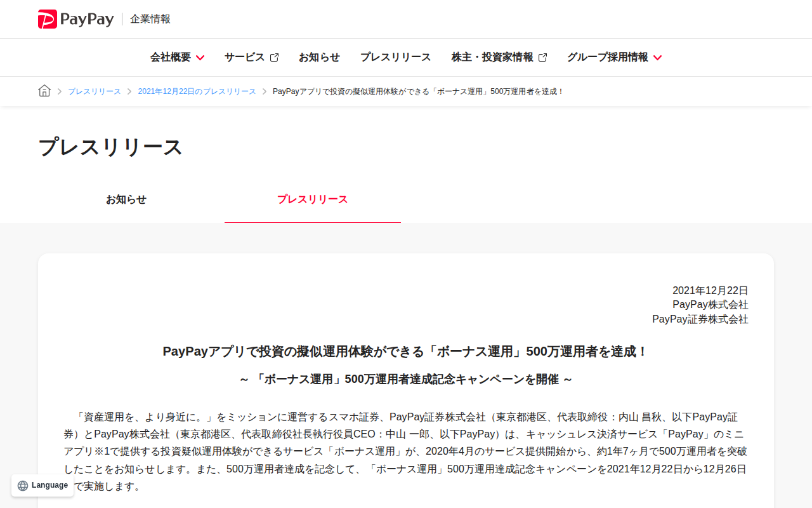
Task: Switch to the お知らせ tab
Action: pyautogui.click(x=126, y=199)
